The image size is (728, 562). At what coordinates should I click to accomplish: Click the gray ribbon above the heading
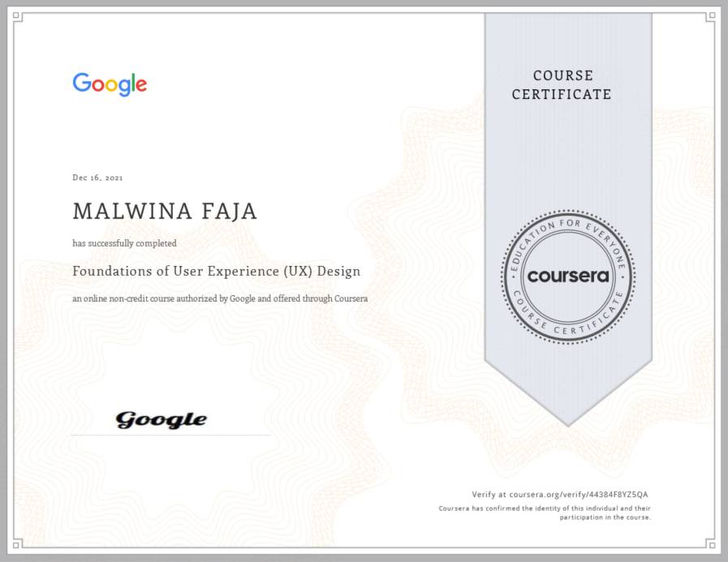click(x=568, y=41)
